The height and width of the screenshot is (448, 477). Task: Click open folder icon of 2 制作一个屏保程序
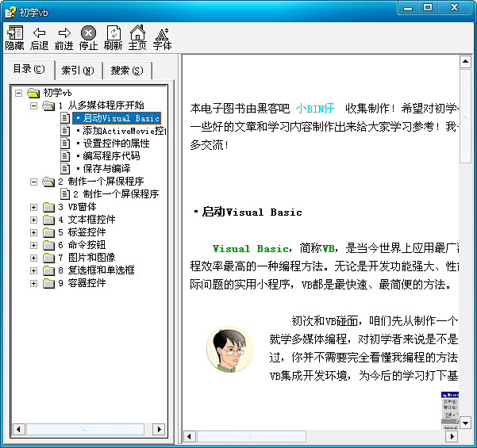(48, 182)
